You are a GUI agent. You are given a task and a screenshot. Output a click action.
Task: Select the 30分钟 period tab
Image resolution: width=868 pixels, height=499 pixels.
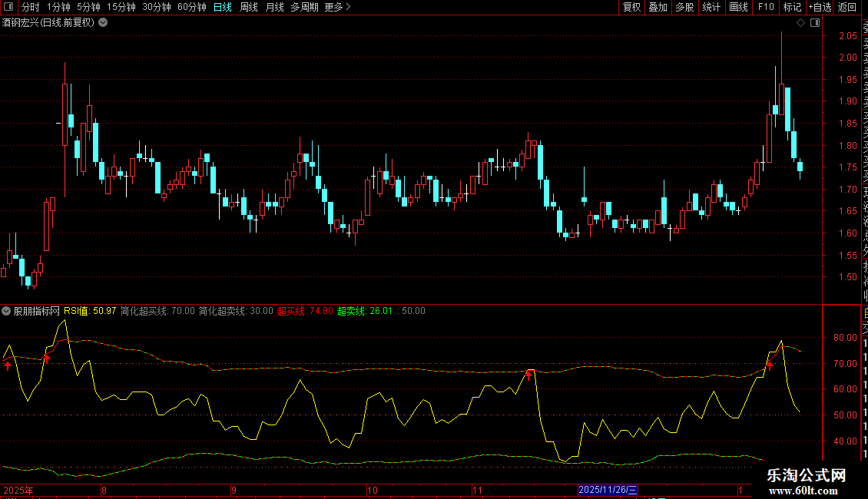157,7
